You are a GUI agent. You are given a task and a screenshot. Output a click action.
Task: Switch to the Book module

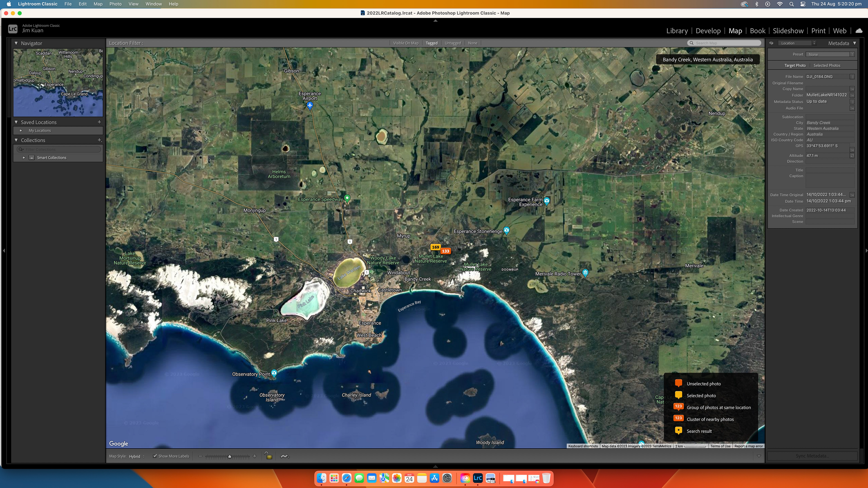tap(757, 31)
